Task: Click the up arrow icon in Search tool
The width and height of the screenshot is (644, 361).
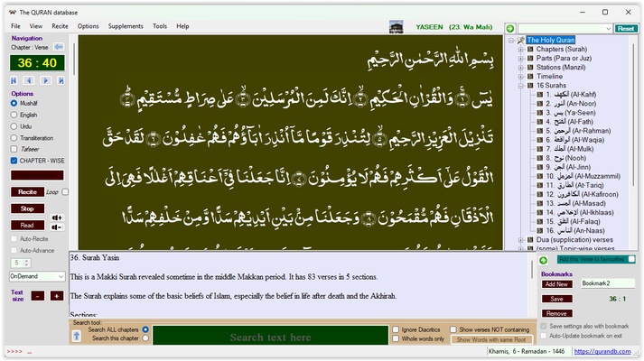Action: click(x=77, y=337)
